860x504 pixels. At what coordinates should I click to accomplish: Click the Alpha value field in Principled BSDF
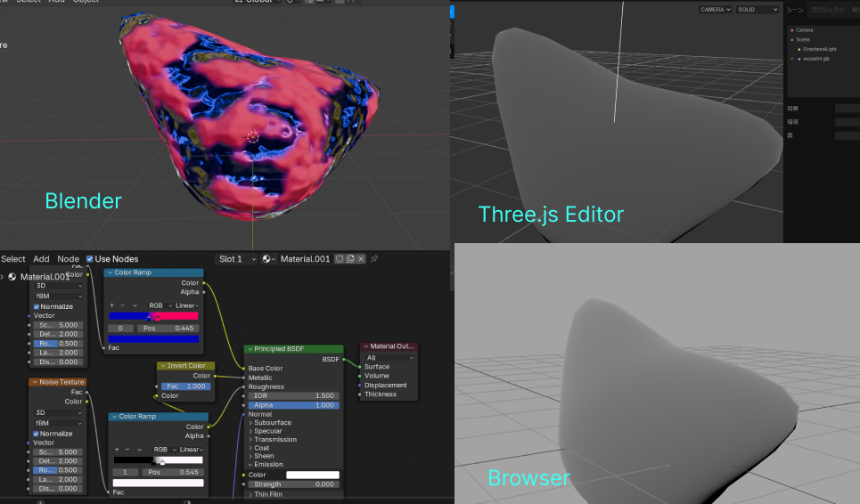point(294,405)
